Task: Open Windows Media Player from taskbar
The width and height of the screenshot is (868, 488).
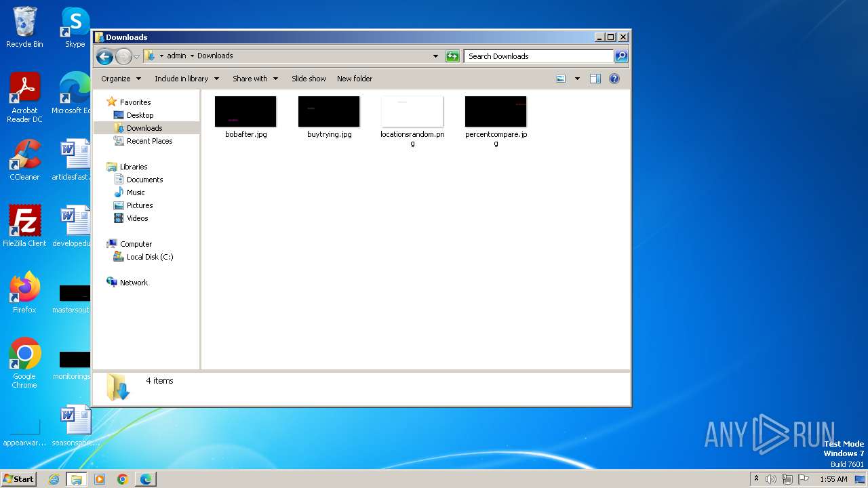Action: pos(100,479)
